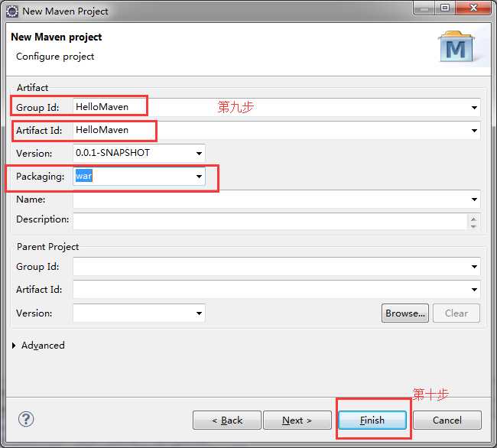Click the 'Description:' label
This screenshot has width=497, height=448.
point(43,219)
